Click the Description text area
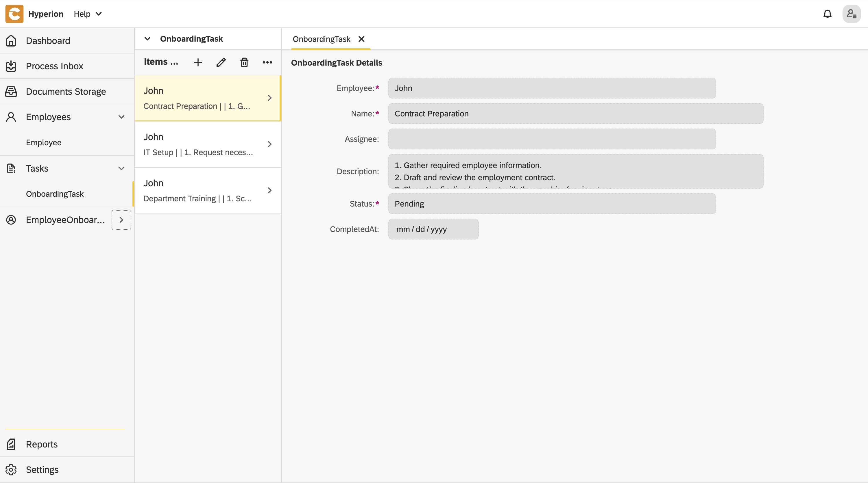868x494 pixels. point(576,171)
